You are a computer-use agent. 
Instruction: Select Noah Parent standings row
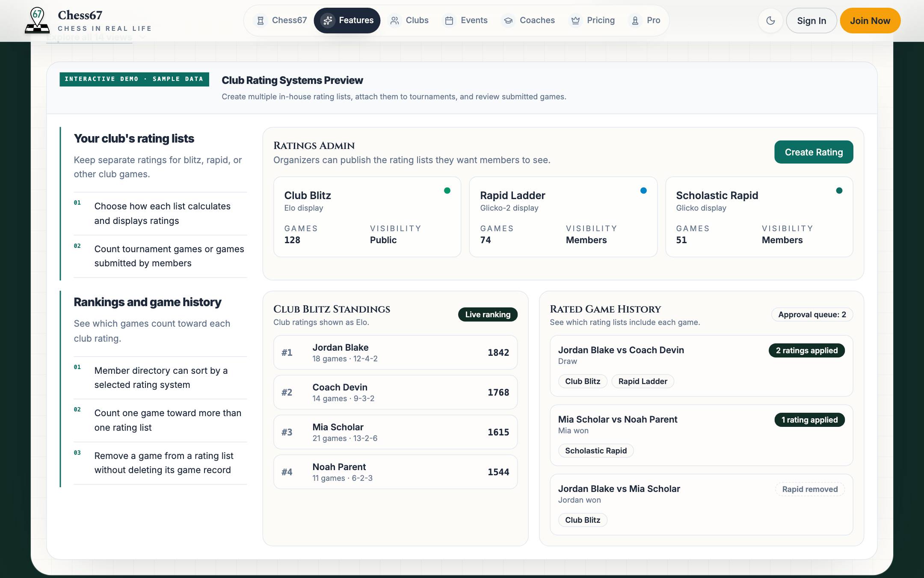(395, 472)
